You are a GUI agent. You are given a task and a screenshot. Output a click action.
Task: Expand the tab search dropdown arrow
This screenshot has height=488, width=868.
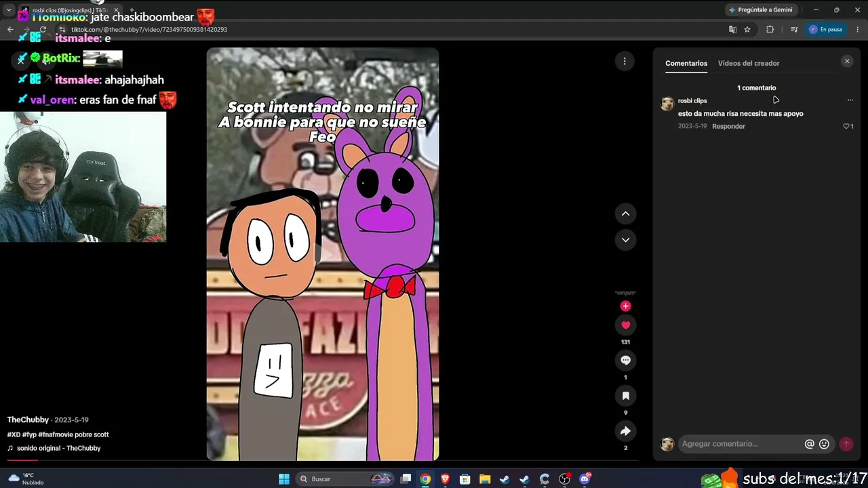pyautogui.click(x=9, y=10)
